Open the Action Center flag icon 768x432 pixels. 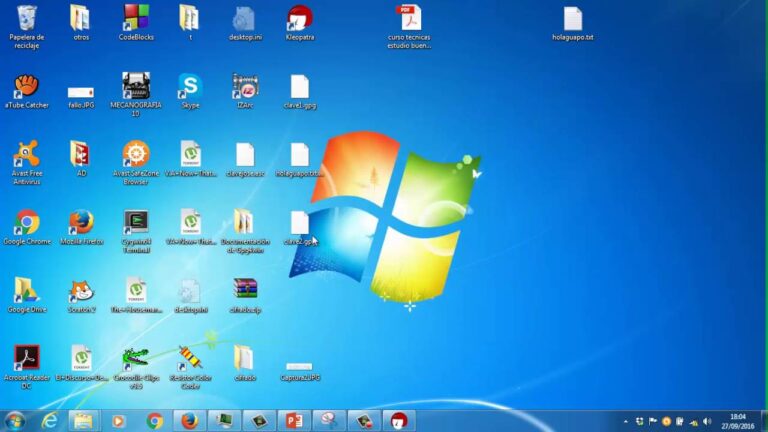[x=652, y=421]
